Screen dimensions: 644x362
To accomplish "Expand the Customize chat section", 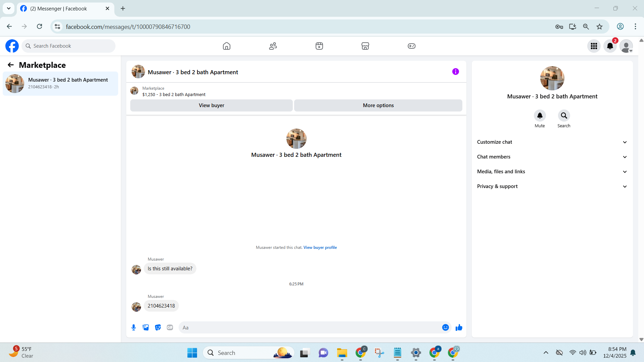I will [552, 142].
